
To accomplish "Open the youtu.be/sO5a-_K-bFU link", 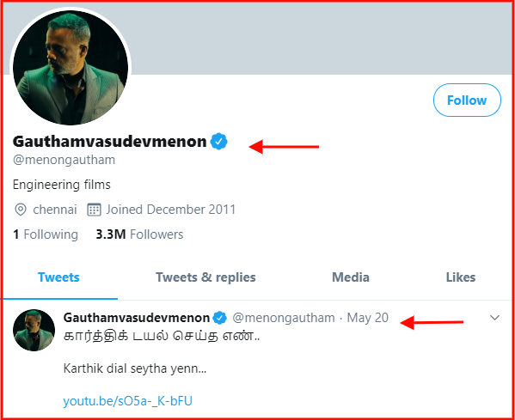I will [128, 401].
